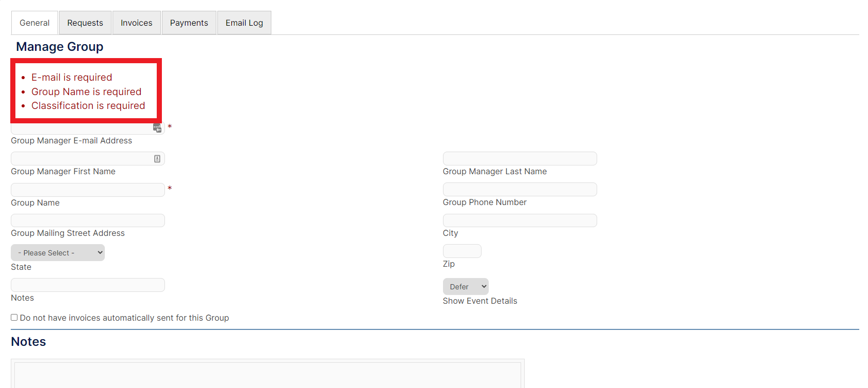The image size is (868, 388).
Task: Focus the Group Manager Last Name field
Action: (x=520, y=158)
